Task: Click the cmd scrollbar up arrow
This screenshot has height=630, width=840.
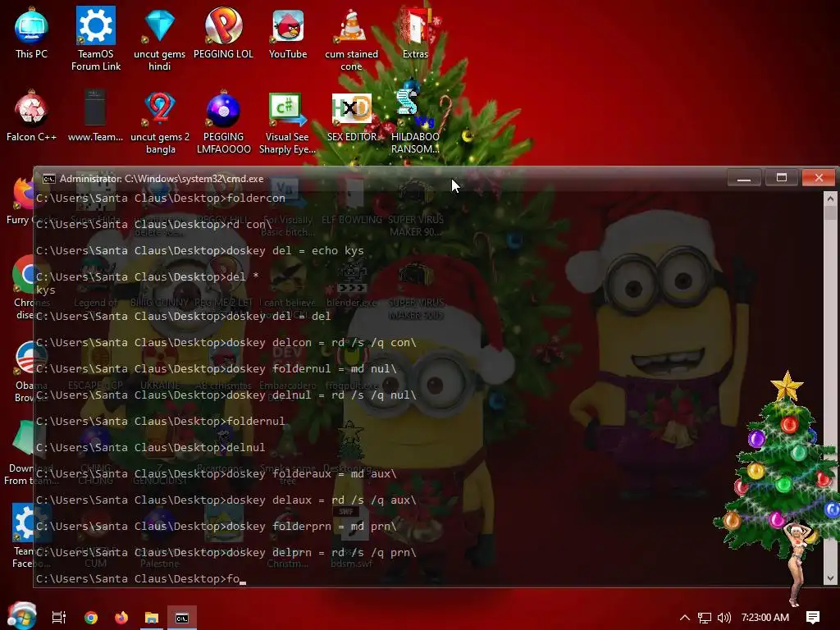Action: tap(830, 199)
